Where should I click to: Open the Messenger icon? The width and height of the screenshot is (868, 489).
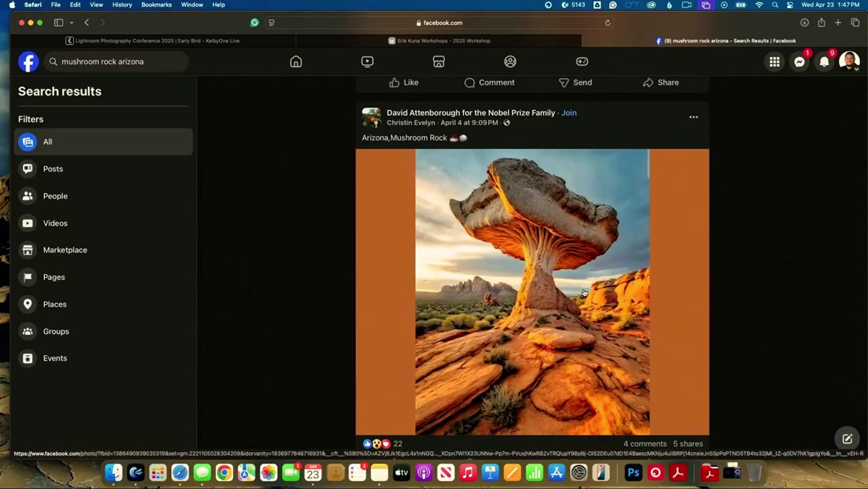(799, 61)
